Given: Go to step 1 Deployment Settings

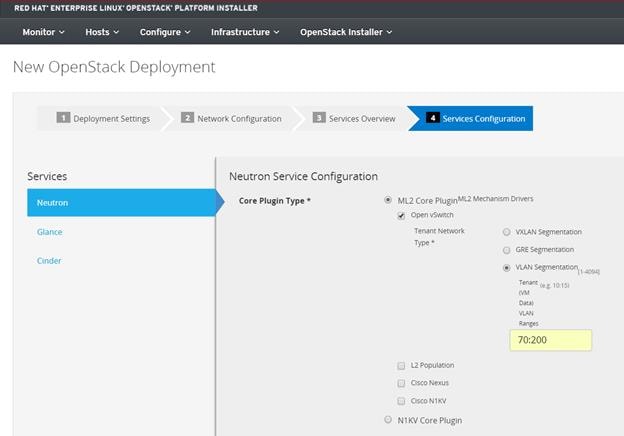Looking at the screenshot, I should pyautogui.click(x=103, y=119).
